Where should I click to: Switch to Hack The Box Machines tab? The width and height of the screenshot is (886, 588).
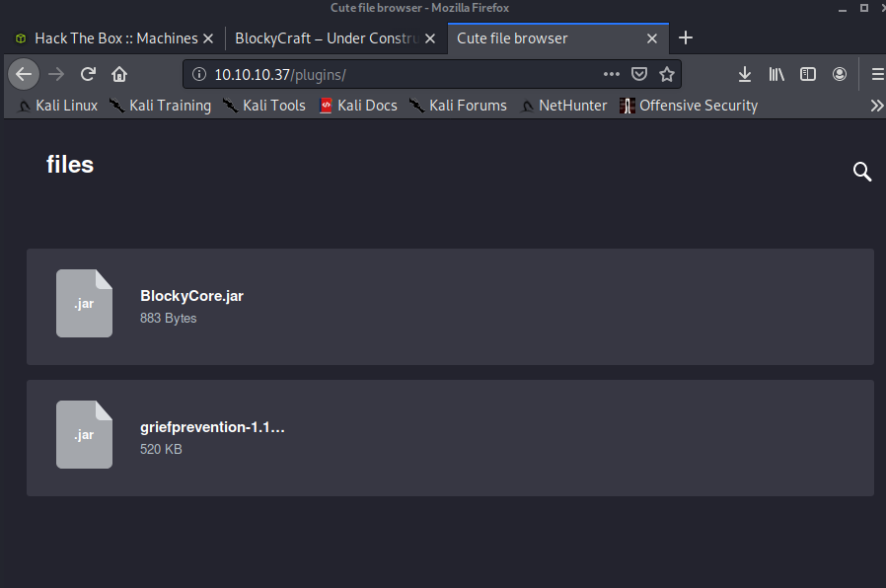115,38
